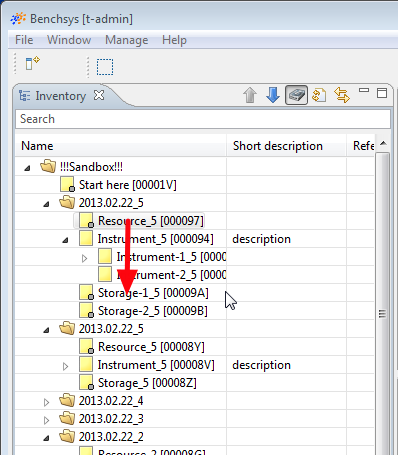The image size is (398, 455).
Task: Click the document refresh icon
Action: tap(319, 95)
